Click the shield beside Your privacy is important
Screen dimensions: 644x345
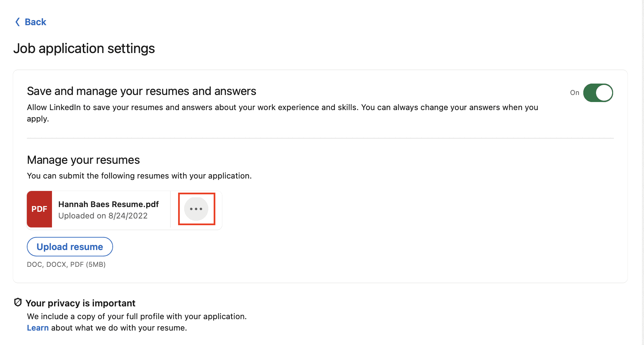(x=17, y=302)
